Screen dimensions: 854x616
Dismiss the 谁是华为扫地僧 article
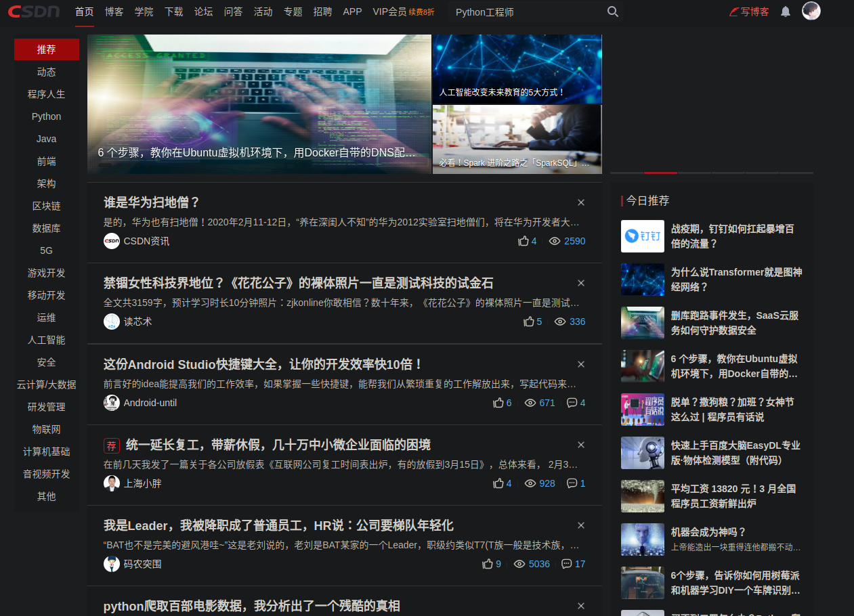581,202
